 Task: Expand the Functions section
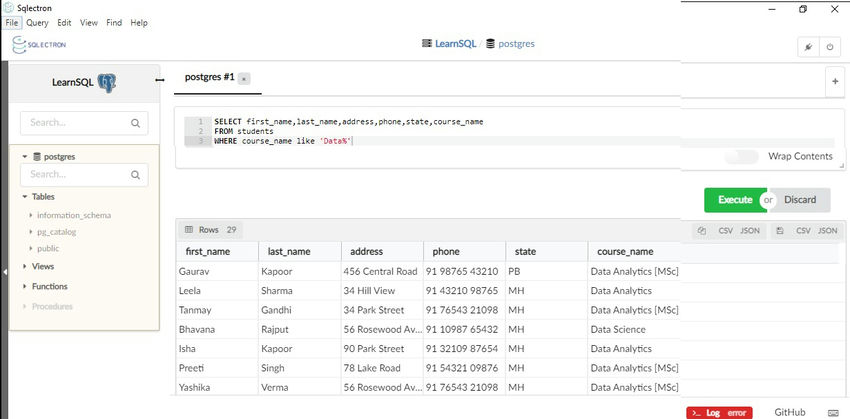tap(25, 286)
